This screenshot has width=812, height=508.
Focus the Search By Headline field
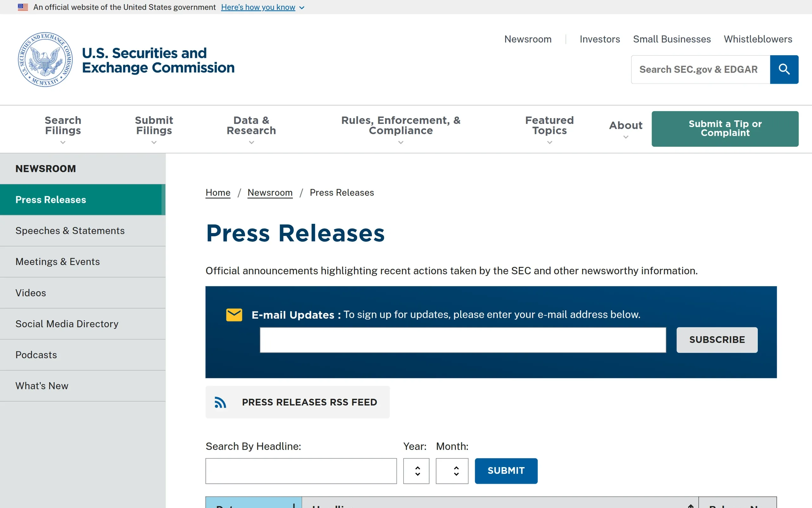(x=301, y=471)
